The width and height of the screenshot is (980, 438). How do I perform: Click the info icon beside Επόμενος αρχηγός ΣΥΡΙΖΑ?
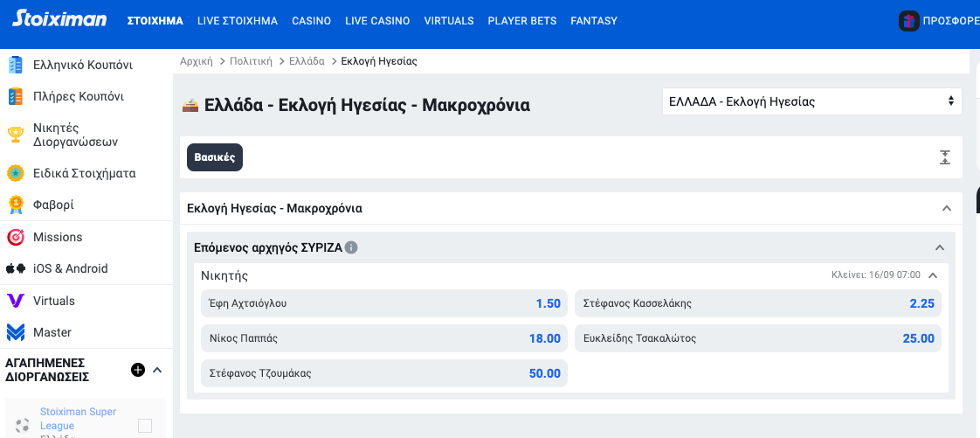pos(351,247)
